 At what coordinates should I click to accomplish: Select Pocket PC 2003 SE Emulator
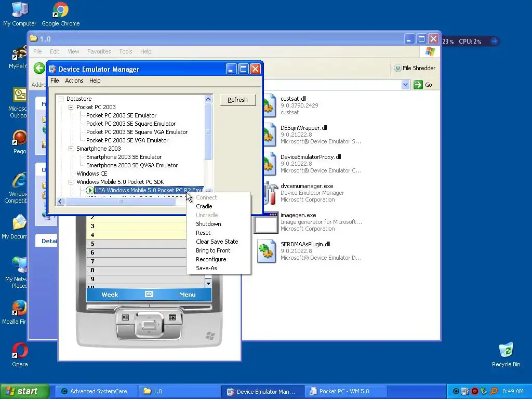(121, 115)
